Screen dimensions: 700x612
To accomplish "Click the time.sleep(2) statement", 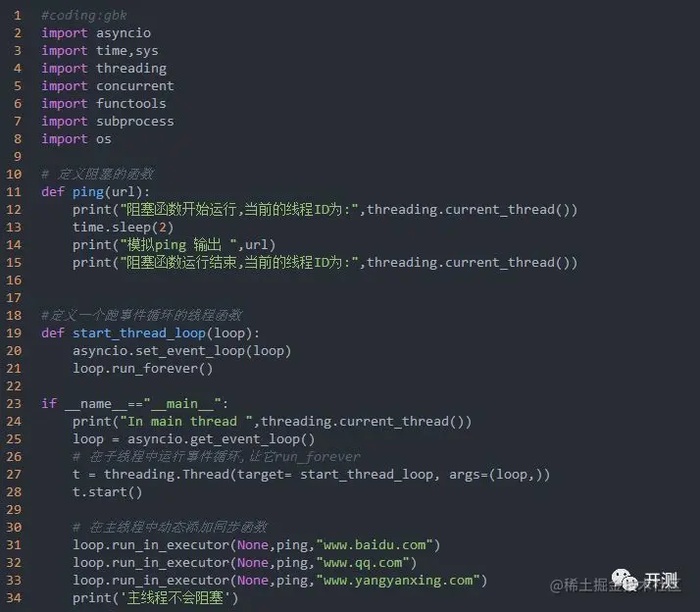I will [123, 228].
